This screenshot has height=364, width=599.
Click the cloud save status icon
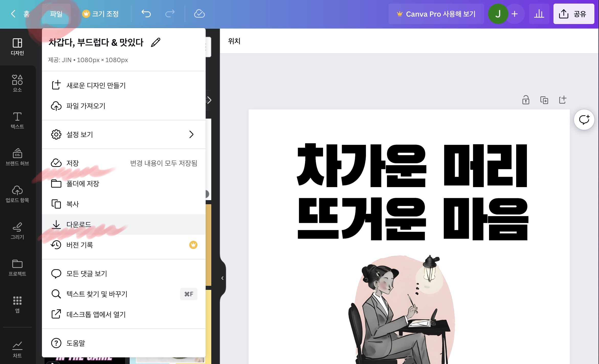[199, 14]
